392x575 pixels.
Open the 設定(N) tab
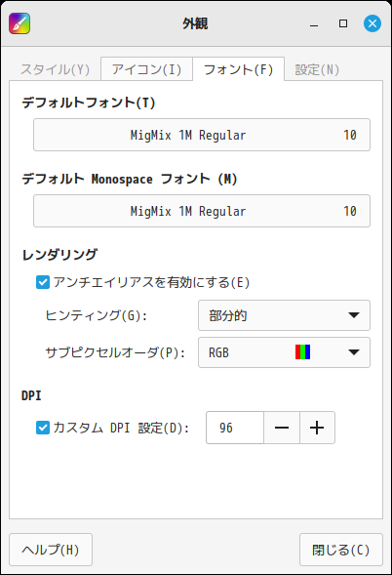(317, 69)
